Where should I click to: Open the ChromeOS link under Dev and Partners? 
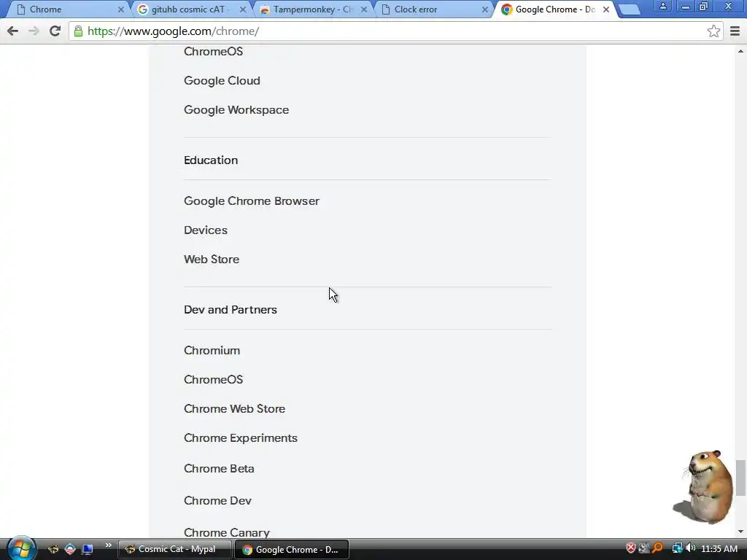click(x=214, y=379)
